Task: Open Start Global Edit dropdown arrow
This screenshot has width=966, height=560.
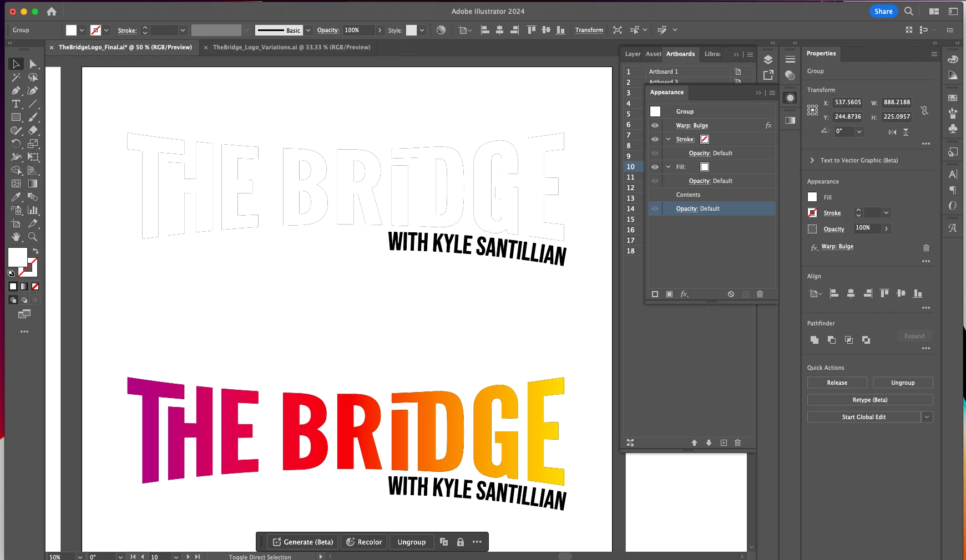Action: pos(927,418)
